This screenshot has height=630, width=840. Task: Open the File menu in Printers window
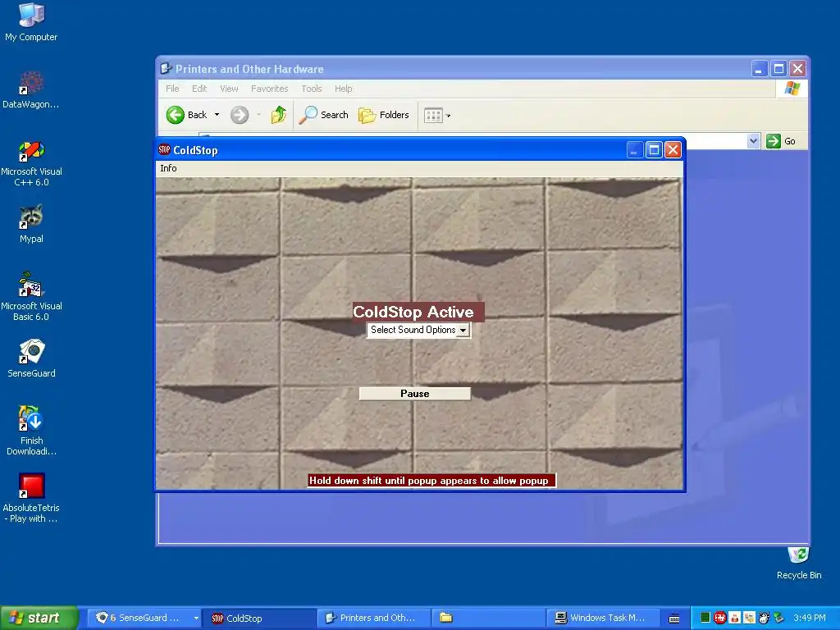click(x=172, y=89)
